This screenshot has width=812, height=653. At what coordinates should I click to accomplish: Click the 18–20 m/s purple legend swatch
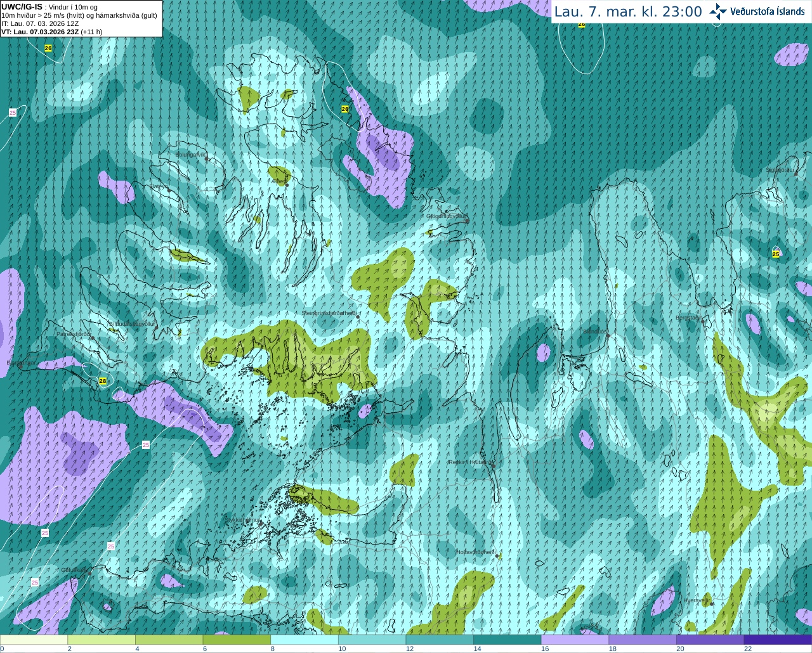(x=643, y=640)
